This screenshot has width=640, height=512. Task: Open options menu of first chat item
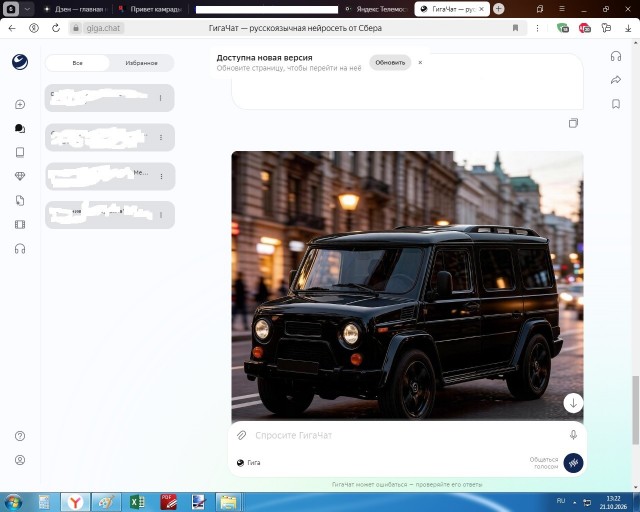pyautogui.click(x=160, y=98)
